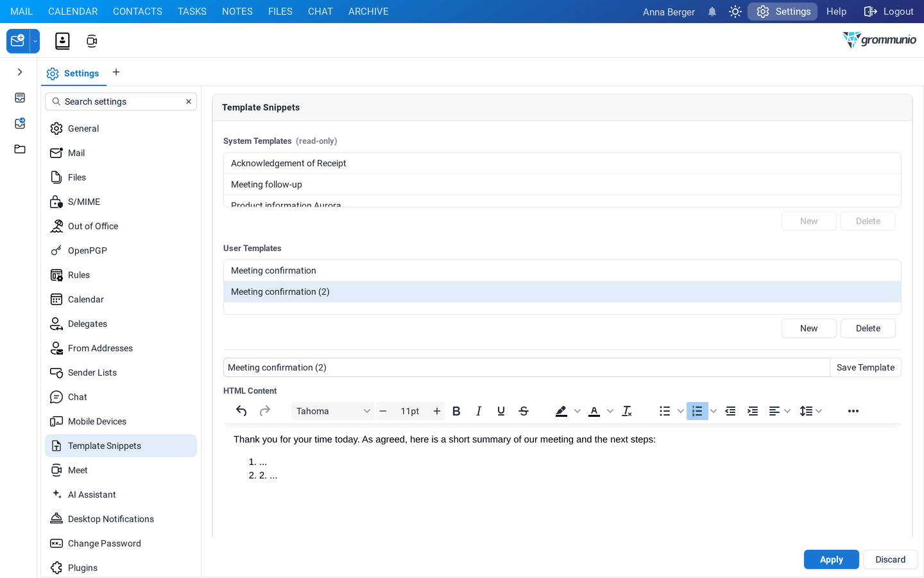Expand the left sidebar chevron

click(x=20, y=72)
